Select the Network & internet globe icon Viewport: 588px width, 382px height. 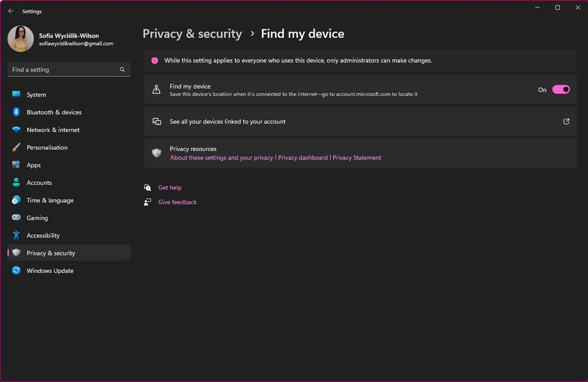coord(16,130)
